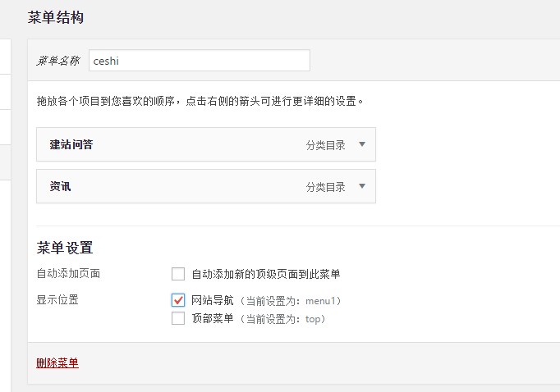560x392 pixels.
Task: Select the 建站问答 menu item title
Action: coord(71,144)
